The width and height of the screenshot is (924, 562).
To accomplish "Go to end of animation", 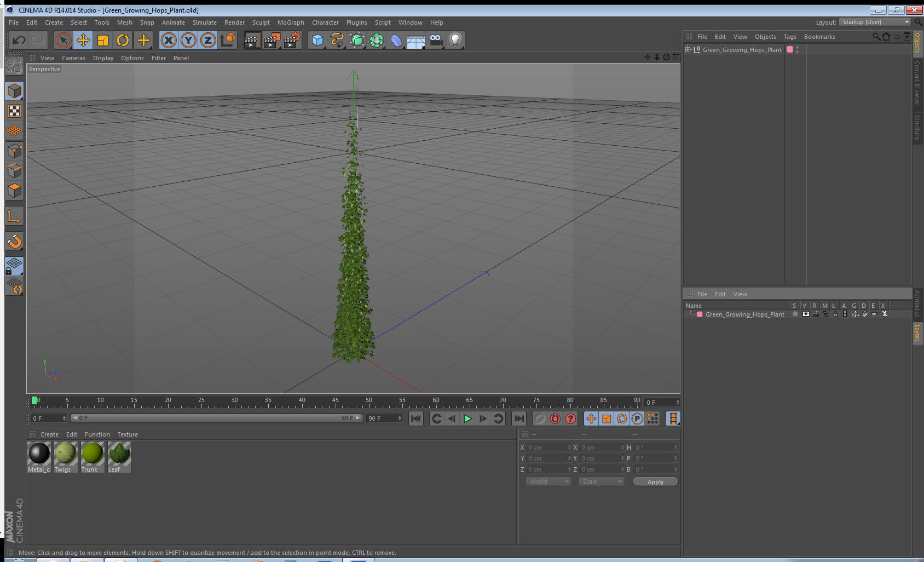I will tap(518, 418).
